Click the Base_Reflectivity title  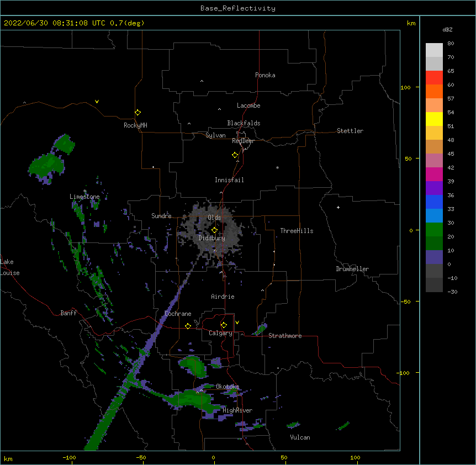pyautogui.click(x=238, y=8)
